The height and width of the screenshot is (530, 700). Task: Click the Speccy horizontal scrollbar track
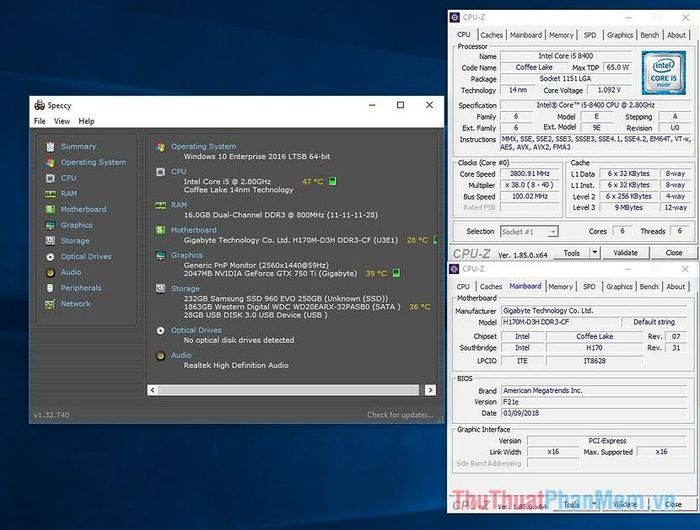[288, 390]
